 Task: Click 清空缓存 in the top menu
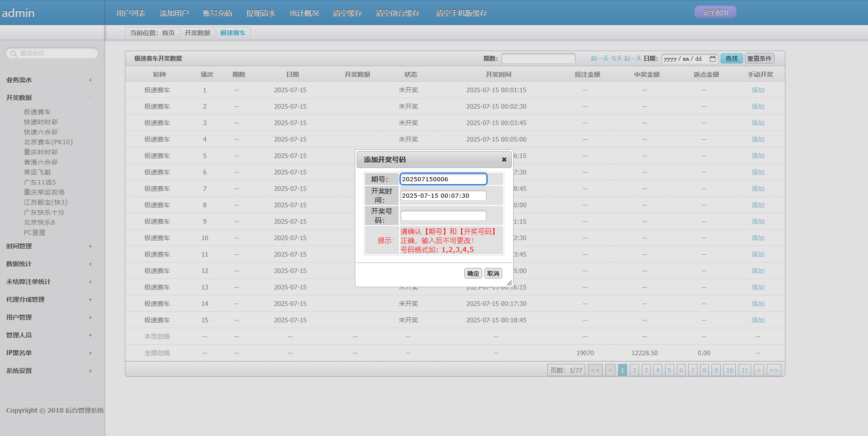point(348,13)
